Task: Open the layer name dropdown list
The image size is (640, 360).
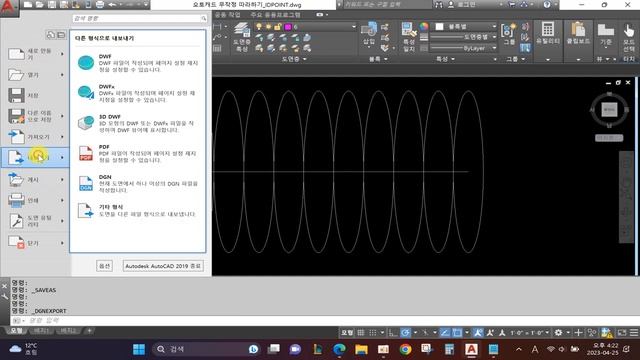Action: [353, 27]
